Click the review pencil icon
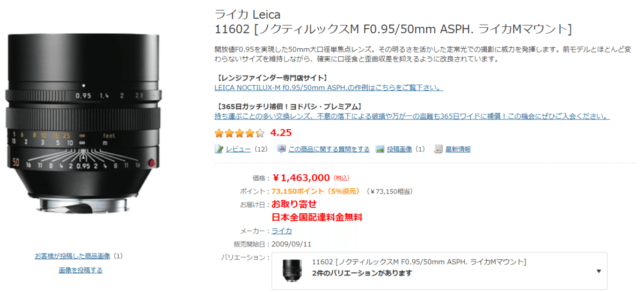Image resolution: width=644 pixels, height=292 pixels. pyautogui.click(x=219, y=149)
